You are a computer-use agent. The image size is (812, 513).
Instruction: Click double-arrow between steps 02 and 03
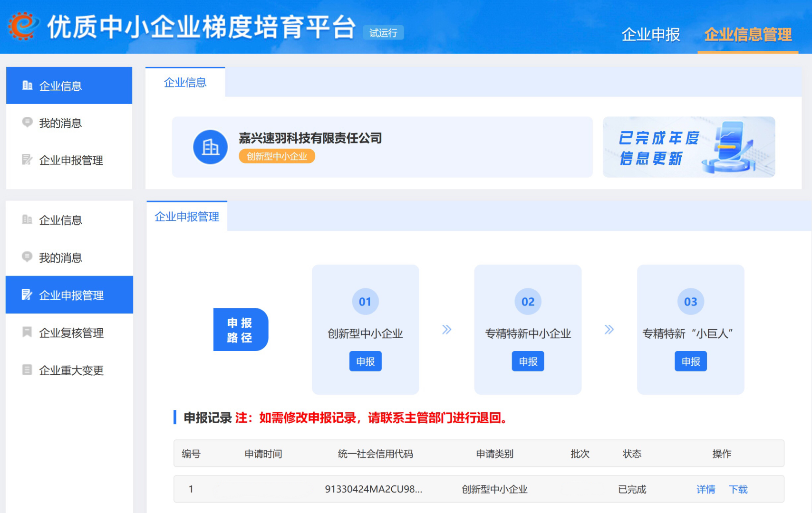click(609, 330)
